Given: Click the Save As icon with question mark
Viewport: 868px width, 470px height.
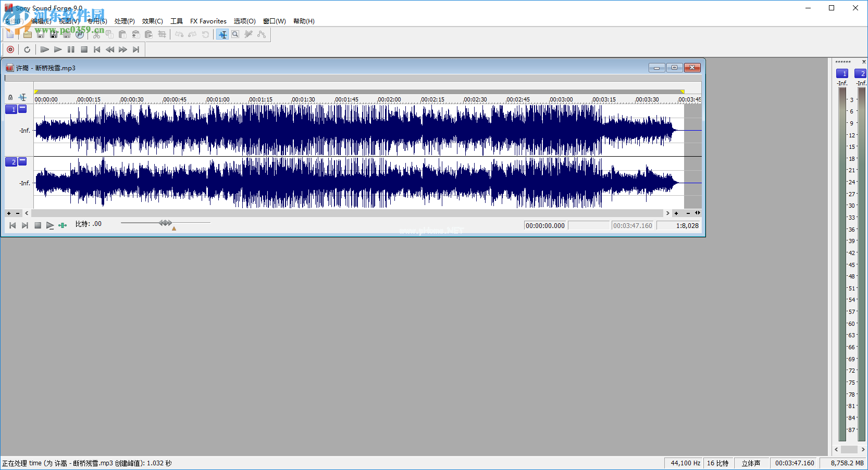Looking at the screenshot, I should pyautogui.click(x=54, y=34).
